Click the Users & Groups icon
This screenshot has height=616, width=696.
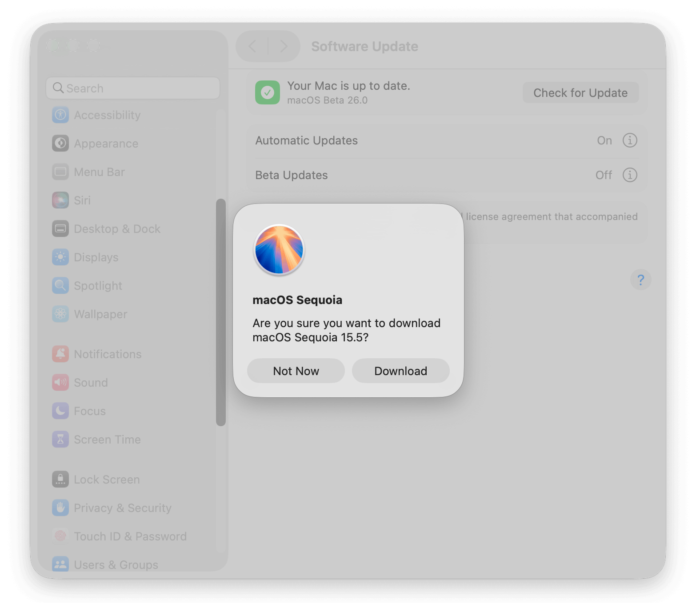click(x=60, y=564)
